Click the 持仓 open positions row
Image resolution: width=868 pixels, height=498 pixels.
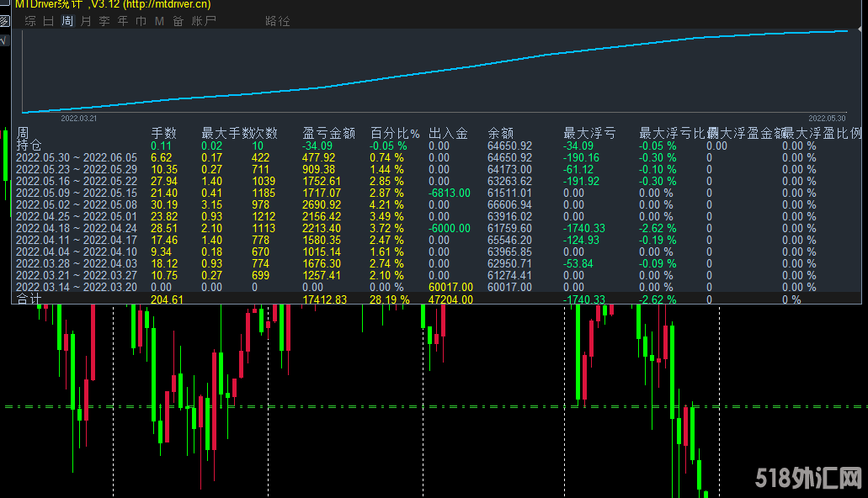pyautogui.click(x=29, y=146)
